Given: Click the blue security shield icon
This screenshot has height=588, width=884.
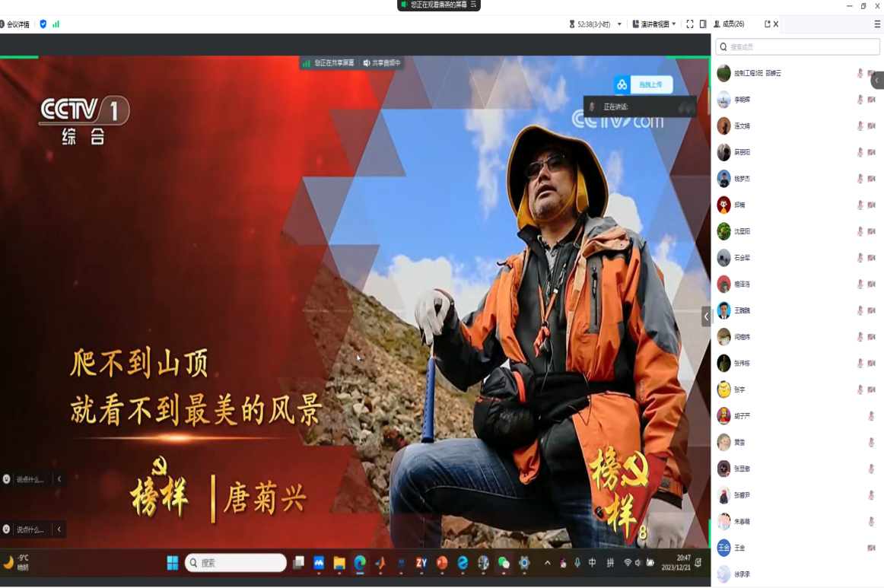Looking at the screenshot, I should click(x=43, y=24).
